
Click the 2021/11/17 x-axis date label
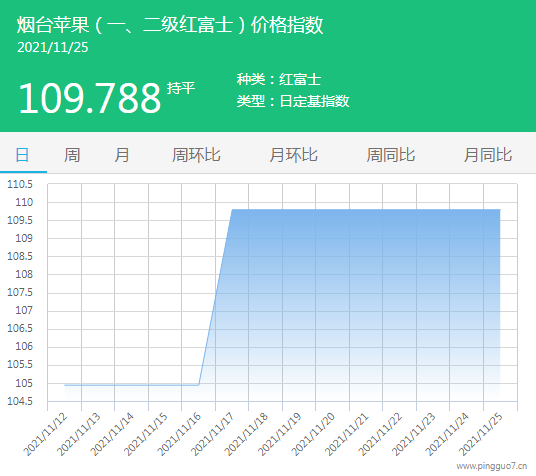(213, 434)
